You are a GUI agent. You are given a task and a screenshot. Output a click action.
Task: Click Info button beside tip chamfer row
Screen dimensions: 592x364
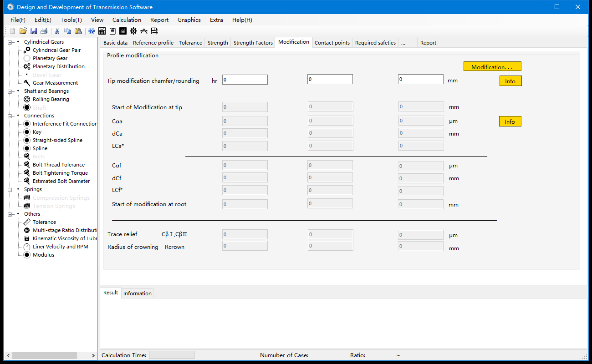coord(510,81)
